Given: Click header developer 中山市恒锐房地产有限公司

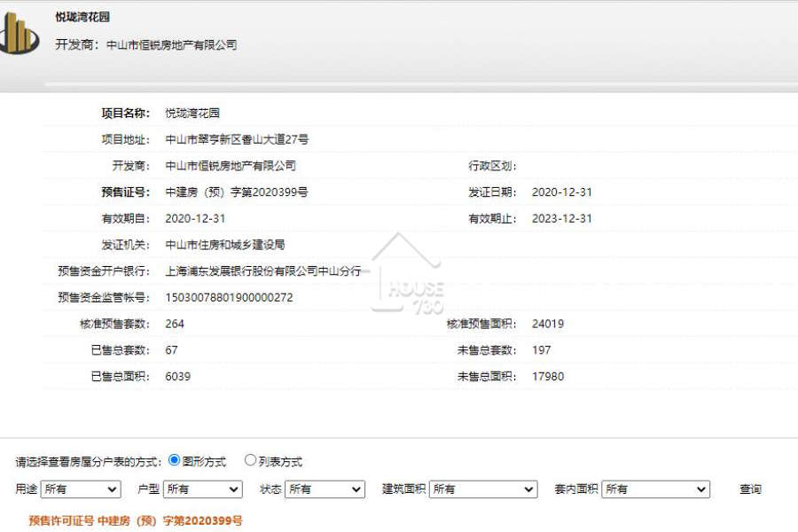Looking at the screenshot, I should coord(171,45).
